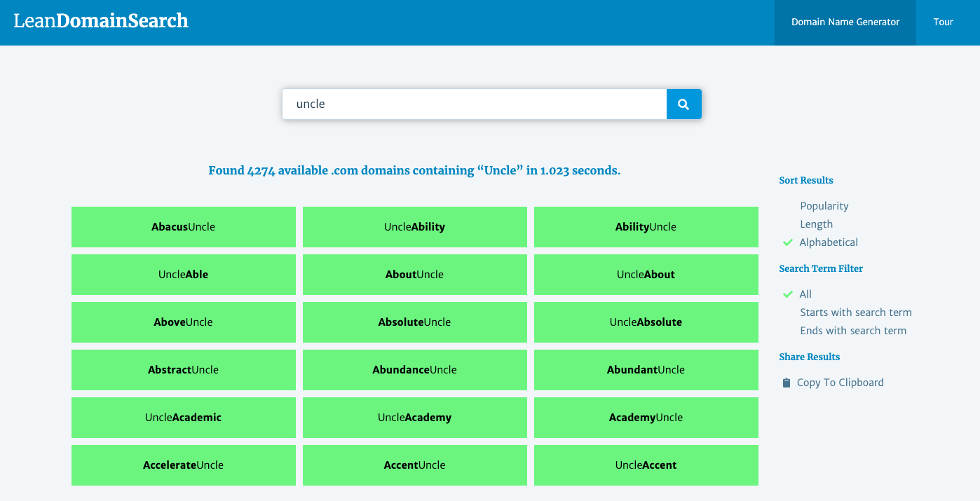Click the magnifying glass search button
The image size is (980, 501).
(x=683, y=104)
